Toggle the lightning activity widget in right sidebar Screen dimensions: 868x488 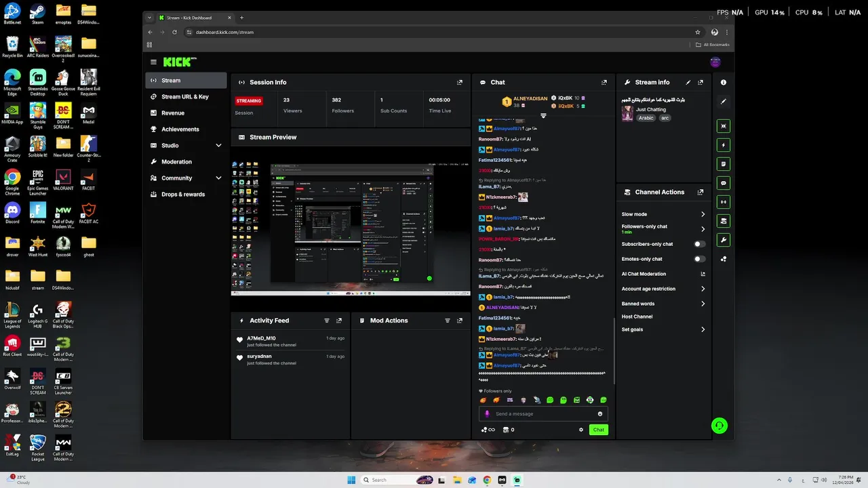point(724,145)
